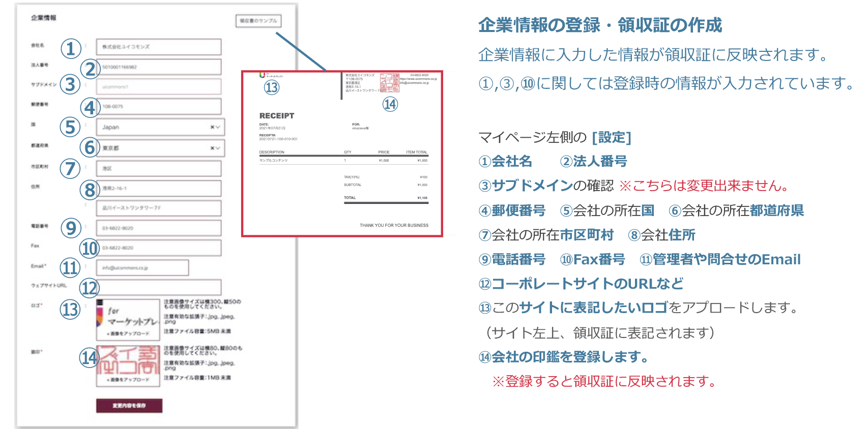Select the 郵便番号 field showing 108-0075
Viewport: 868px width, 429px height.
pyautogui.click(x=159, y=106)
